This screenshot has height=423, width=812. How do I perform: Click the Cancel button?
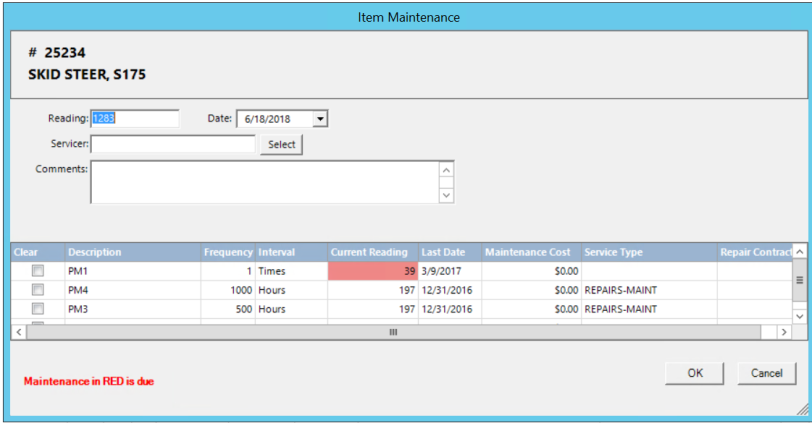(x=766, y=373)
